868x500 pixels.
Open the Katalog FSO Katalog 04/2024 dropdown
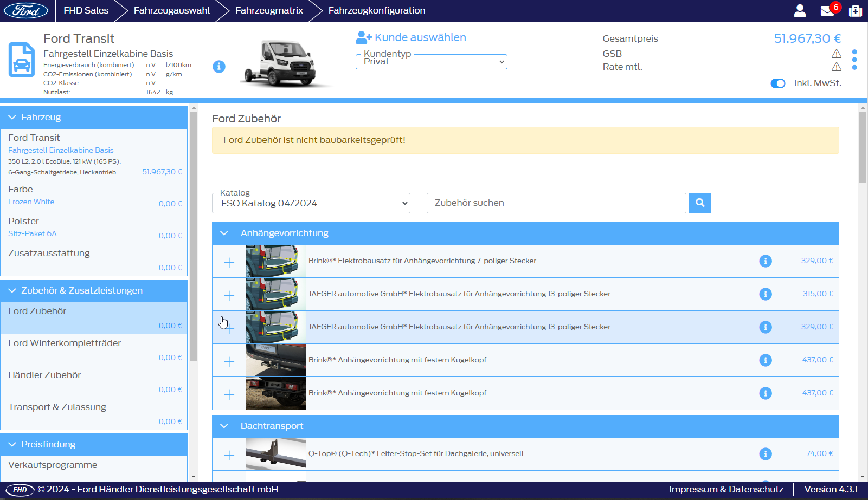311,203
